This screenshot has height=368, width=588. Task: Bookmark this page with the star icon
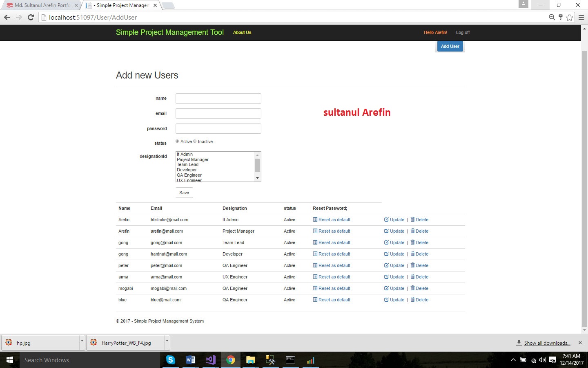[x=569, y=17]
